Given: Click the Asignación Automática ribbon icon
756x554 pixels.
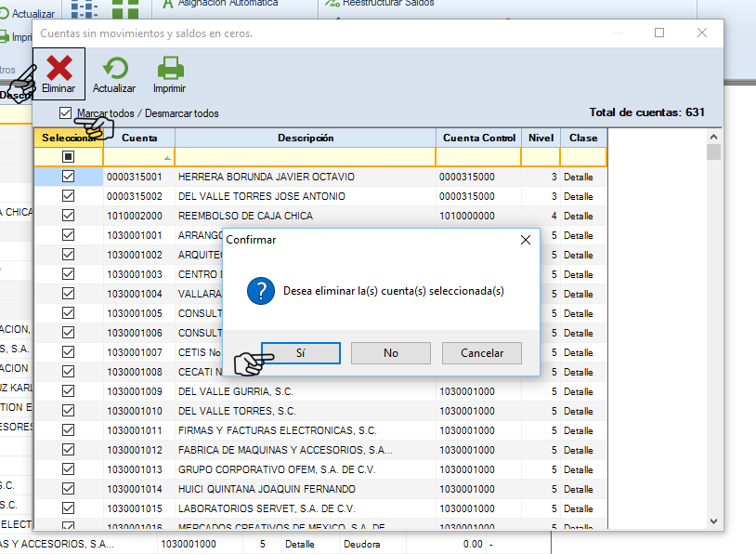Looking at the screenshot, I should 167,4.
